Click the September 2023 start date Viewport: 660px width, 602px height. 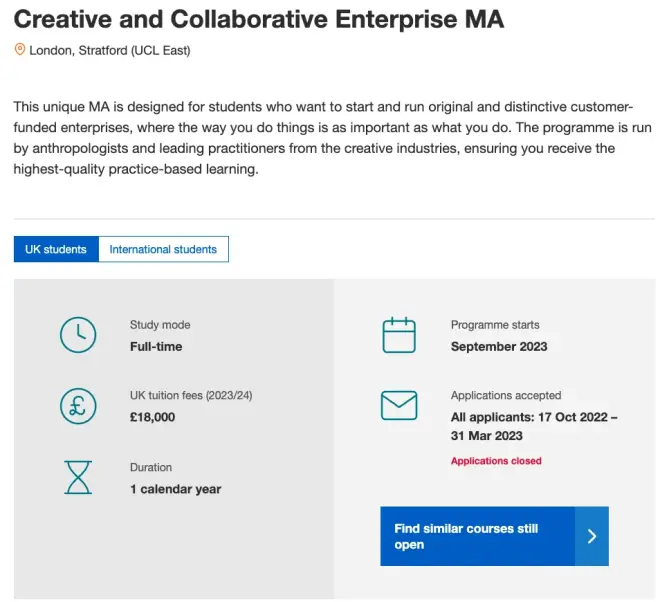(x=499, y=347)
